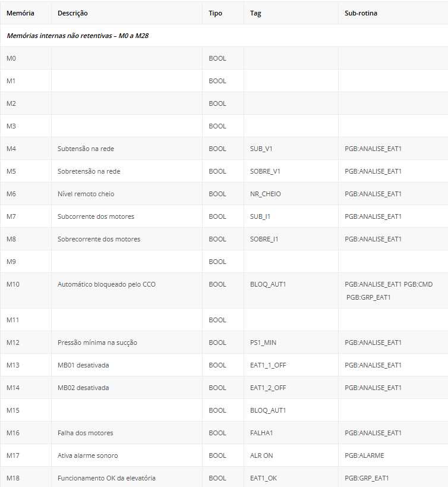Select the "Nível remoto cheio" cell
This screenshot has width=448, height=487.
[86, 194]
